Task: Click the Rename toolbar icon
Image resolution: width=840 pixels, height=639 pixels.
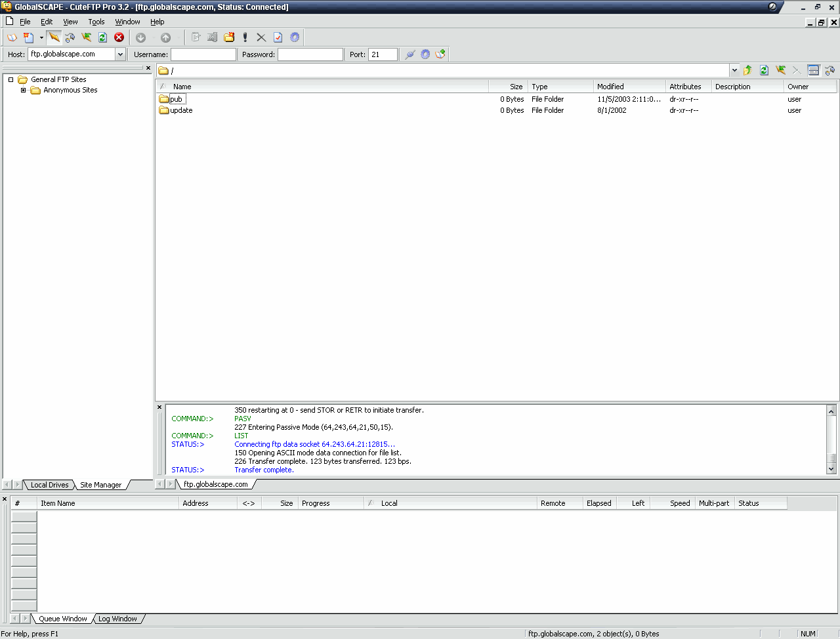Action: pyautogui.click(x=212, y=37)
